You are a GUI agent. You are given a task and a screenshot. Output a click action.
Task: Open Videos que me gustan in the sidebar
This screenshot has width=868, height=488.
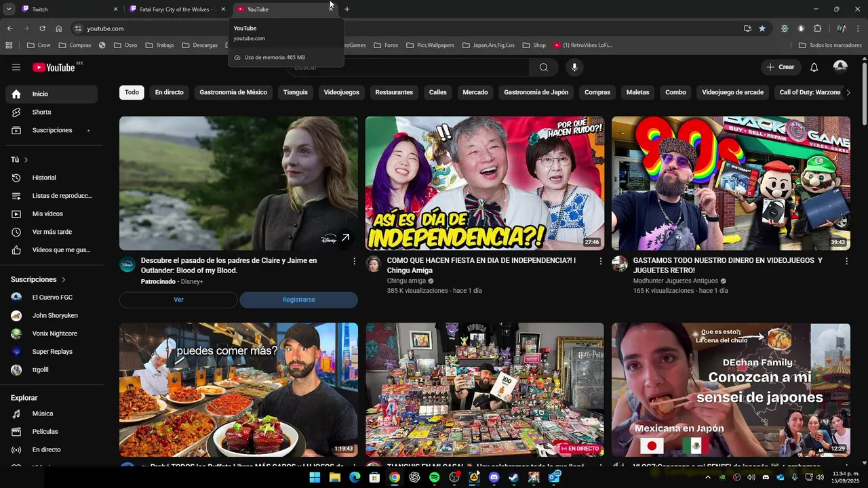click(x=52, y=250)
